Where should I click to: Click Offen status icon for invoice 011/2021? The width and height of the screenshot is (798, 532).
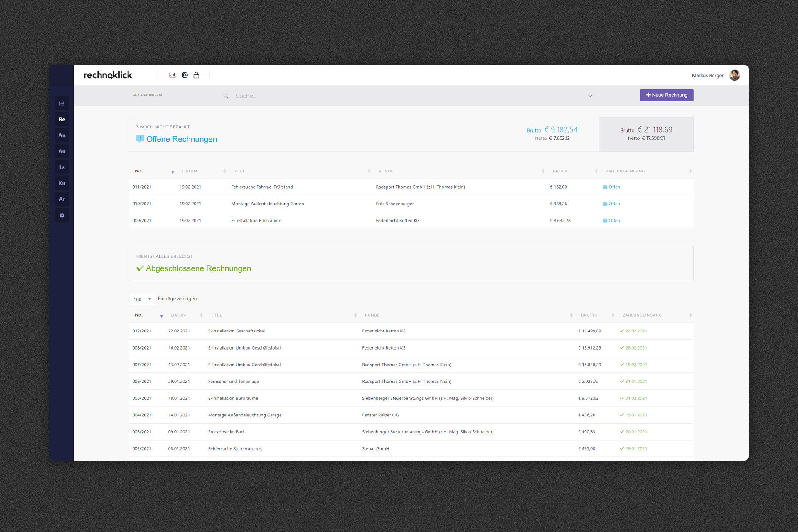pyautogui.click(x=605, y=187)
